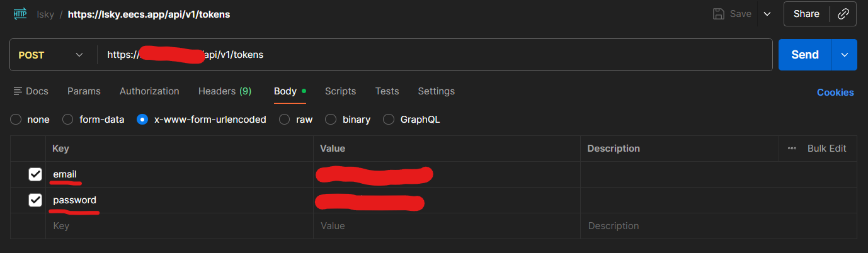Viewport: 868px width, 253px height.
Task: Select the form-data body option
Action: pos(68,119)
